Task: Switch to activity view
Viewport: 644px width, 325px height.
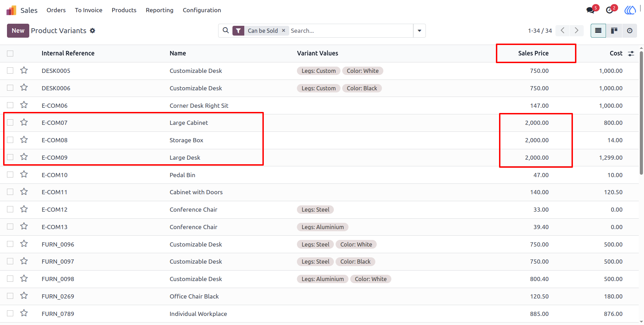Action: coord(630,31)
